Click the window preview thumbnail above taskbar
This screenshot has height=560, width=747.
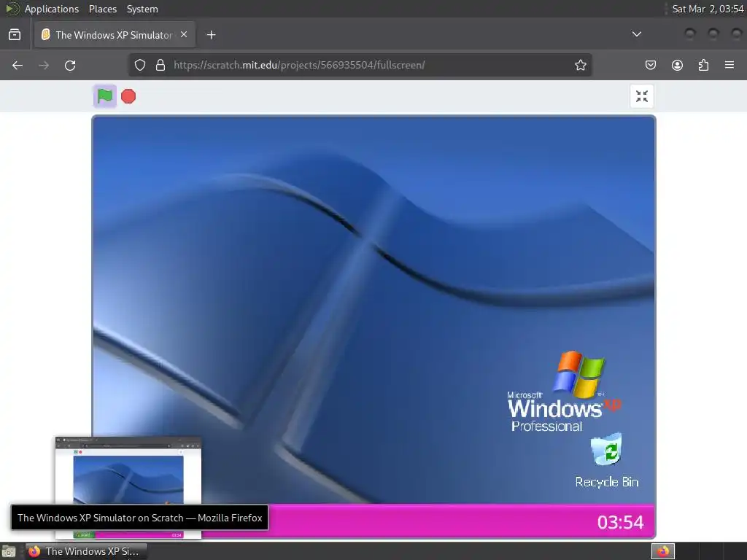(128, 488)
